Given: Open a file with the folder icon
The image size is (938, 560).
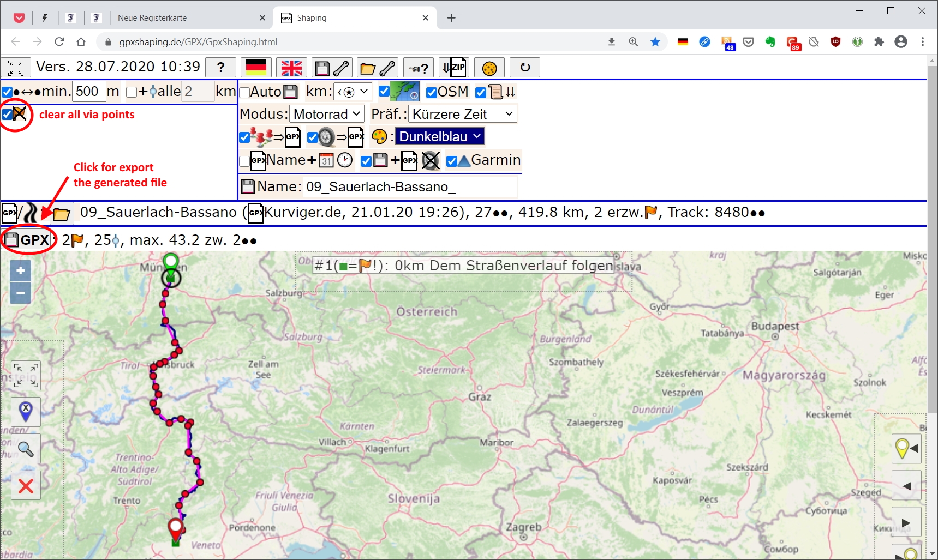Looking at the screenshot, I should click(62, 213).
